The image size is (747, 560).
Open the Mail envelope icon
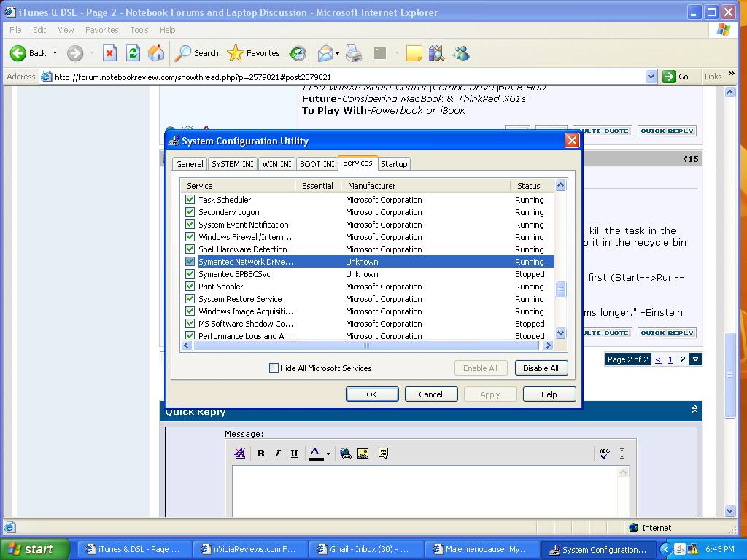(325, 53)
